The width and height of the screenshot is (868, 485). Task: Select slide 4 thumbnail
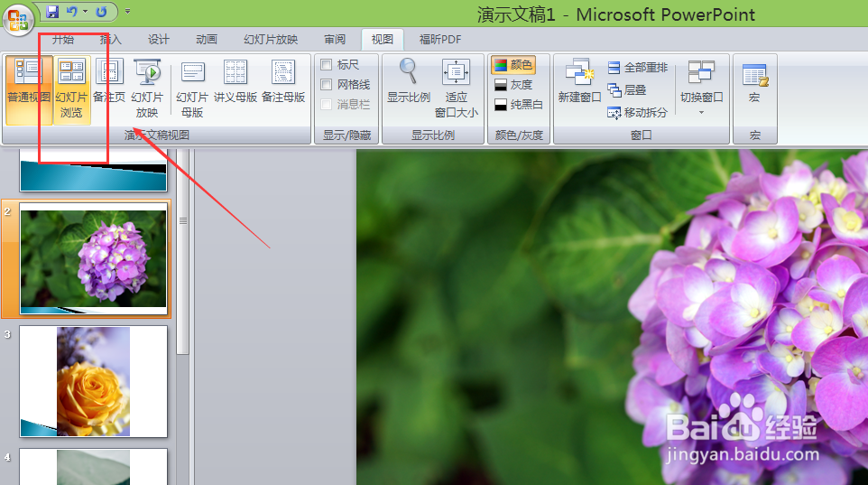click(93, 467)
